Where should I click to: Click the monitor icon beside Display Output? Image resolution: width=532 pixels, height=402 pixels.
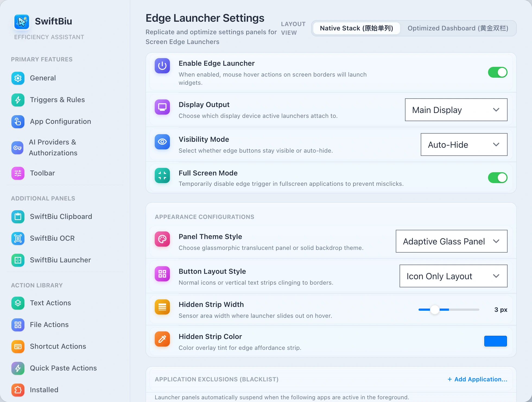tap(162, 107)
